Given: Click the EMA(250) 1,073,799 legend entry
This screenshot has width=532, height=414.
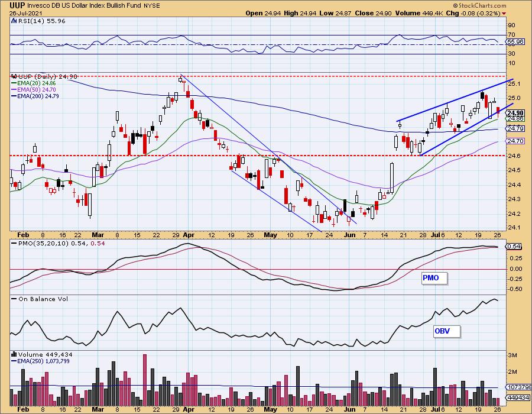Looking at the screenshot, I should click(x=40, y=361).
